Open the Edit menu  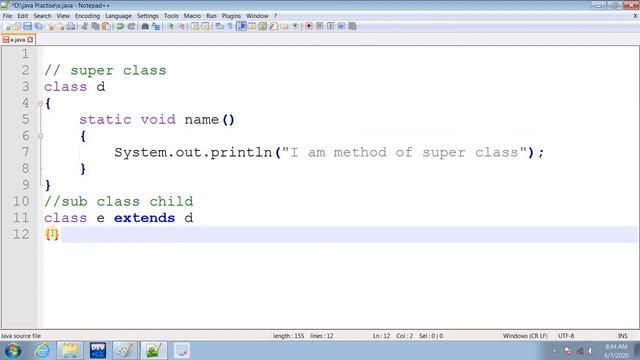pyautogui.click(x=23, y=16)
